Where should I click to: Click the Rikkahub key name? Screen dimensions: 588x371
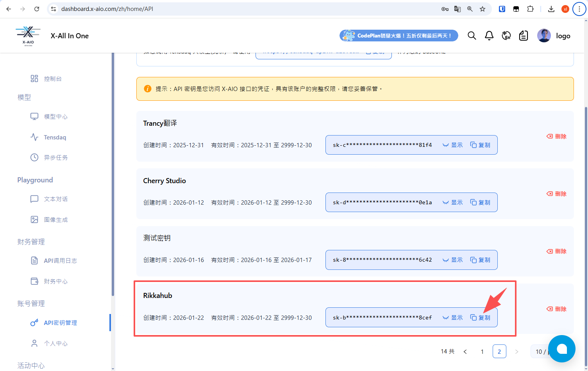(157, 295)
